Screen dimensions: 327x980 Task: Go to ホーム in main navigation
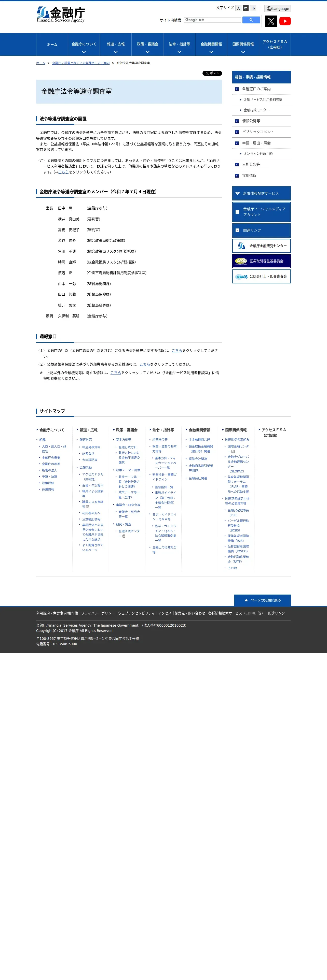point(52,45)
